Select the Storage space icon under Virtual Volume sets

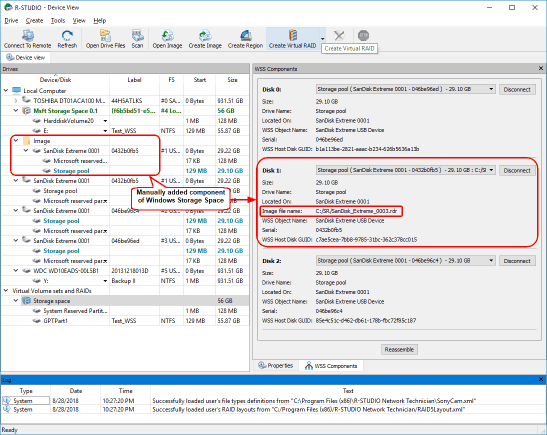coord(27,301)
